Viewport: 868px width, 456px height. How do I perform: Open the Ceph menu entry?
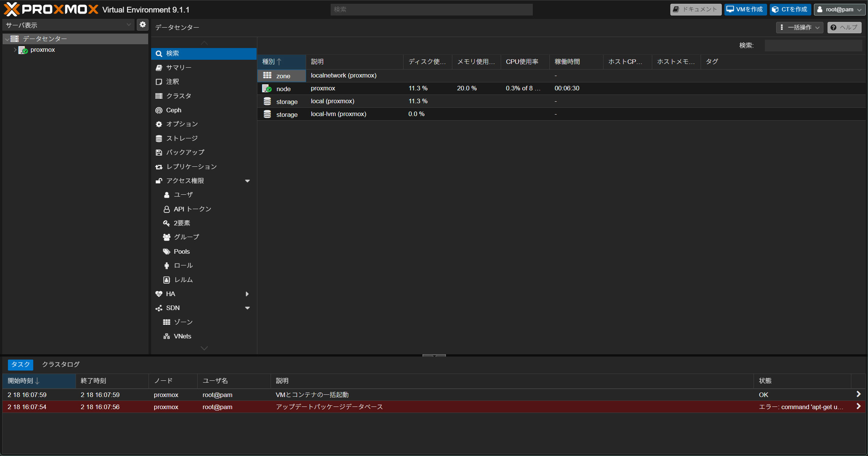click(x=173, y=110)
